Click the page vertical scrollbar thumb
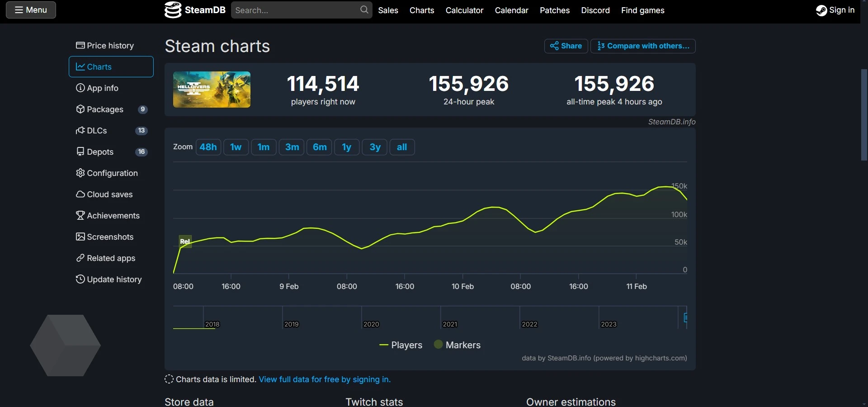 click(x=864, y=115)
